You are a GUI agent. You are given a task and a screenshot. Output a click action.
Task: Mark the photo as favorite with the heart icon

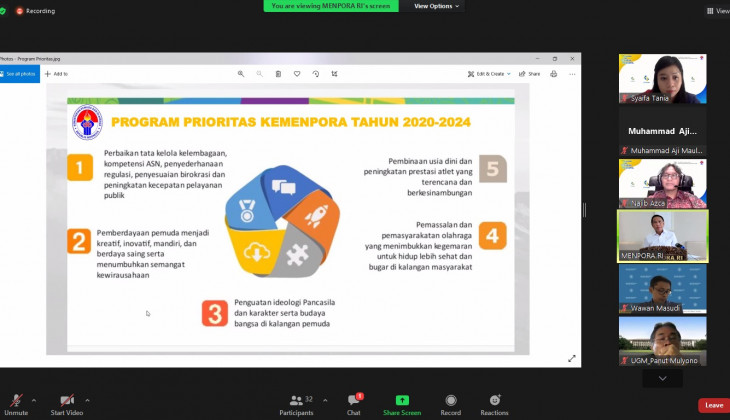[297, 74]
